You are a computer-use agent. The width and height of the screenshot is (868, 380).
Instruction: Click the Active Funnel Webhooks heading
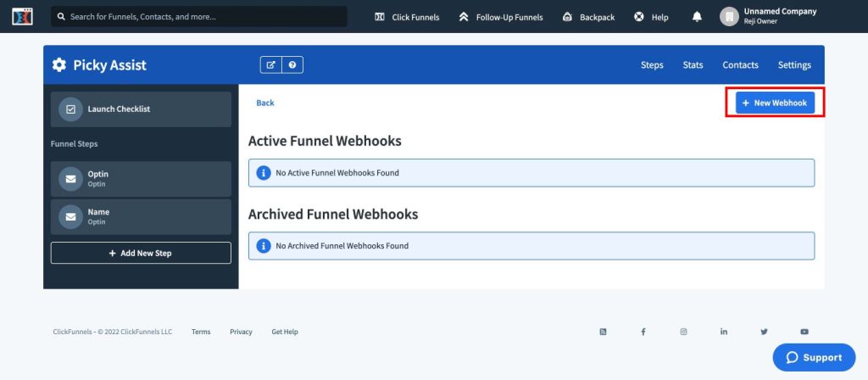pyautogui.click(x=325, y=141)
